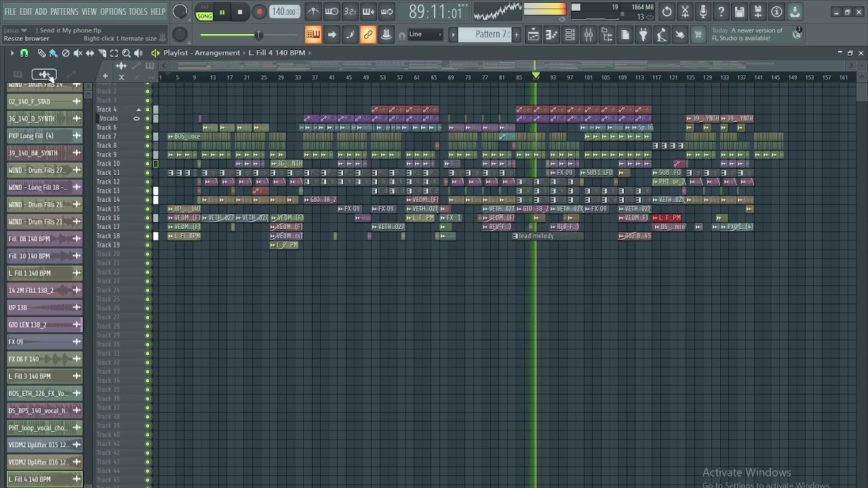The height and width of the screenshot is (488, 868).
Task: Open the Channel rack icon
Action: 570,35
